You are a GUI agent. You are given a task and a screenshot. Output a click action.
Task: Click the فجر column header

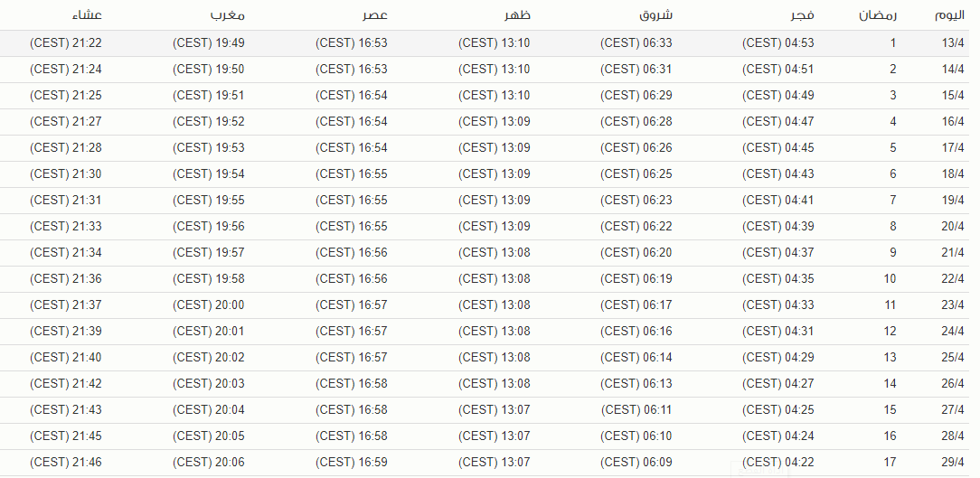tap(805, 15)
